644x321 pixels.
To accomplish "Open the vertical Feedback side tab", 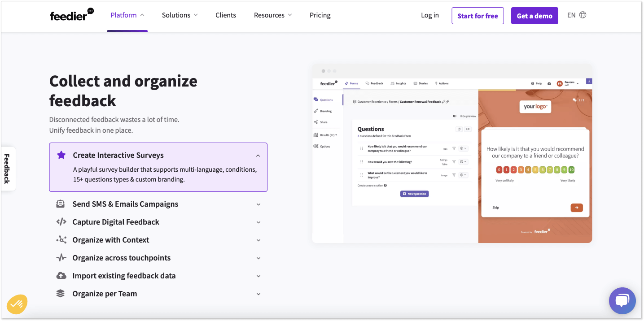I will click(x=8, y=169).
